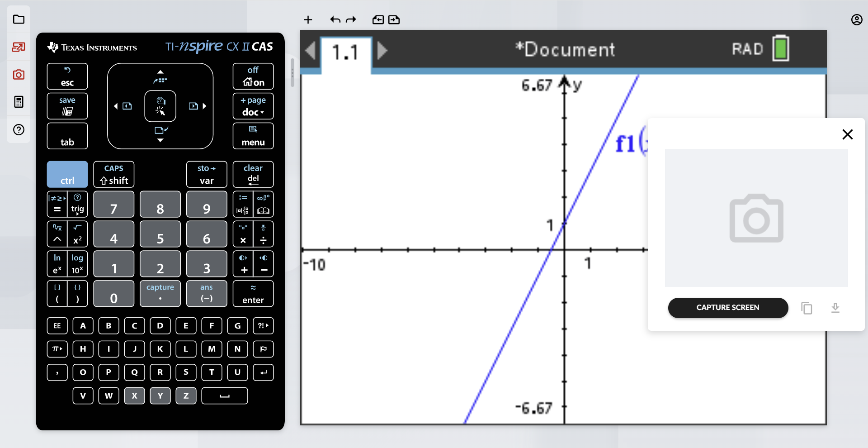
Task: Open the user account profile icon
Action: click(x=857, y=19)
